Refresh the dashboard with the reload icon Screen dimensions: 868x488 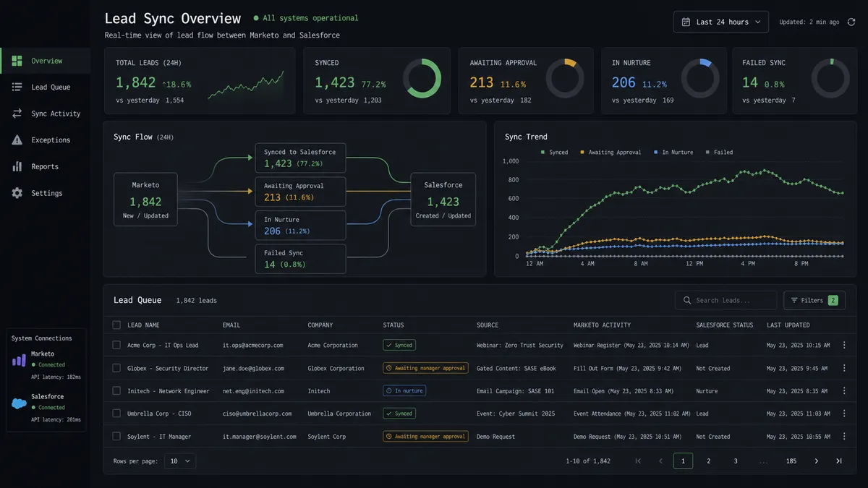tap(851, 22)
